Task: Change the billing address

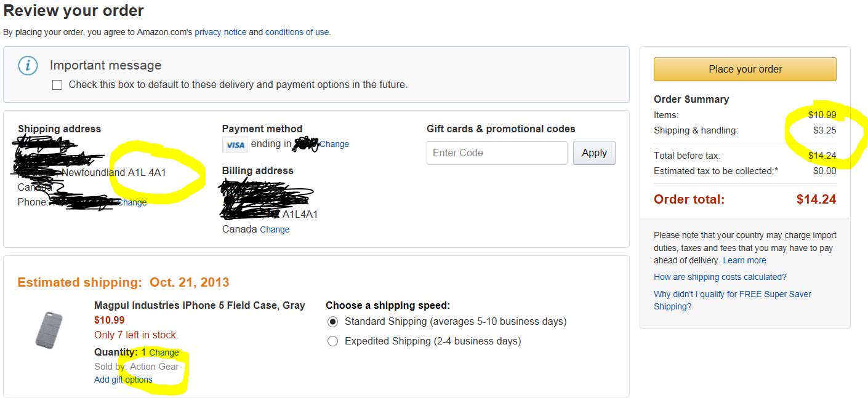Action: pos(275,229)
